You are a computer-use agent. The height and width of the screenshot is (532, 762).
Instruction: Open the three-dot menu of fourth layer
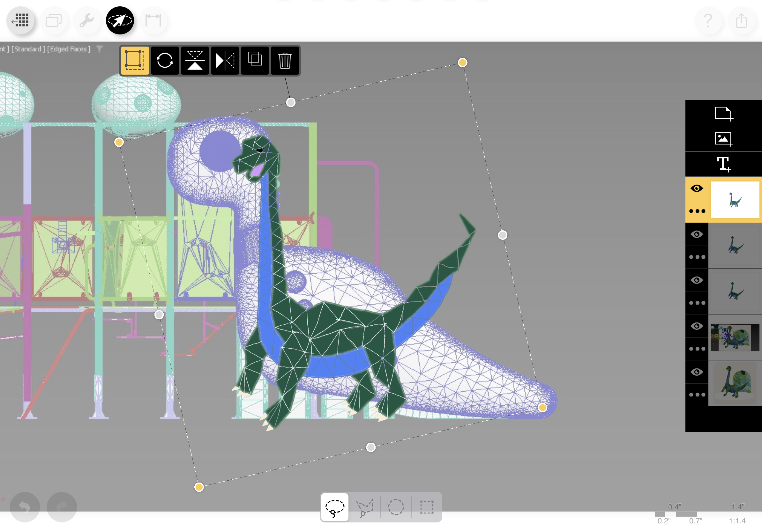click(697, 349)
